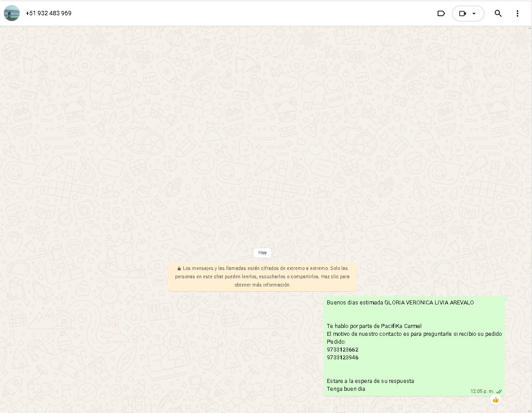This screenshot has height=413, width=532.
Task: Click the "Pedido:" label in the message
Action: pos(336,342)
